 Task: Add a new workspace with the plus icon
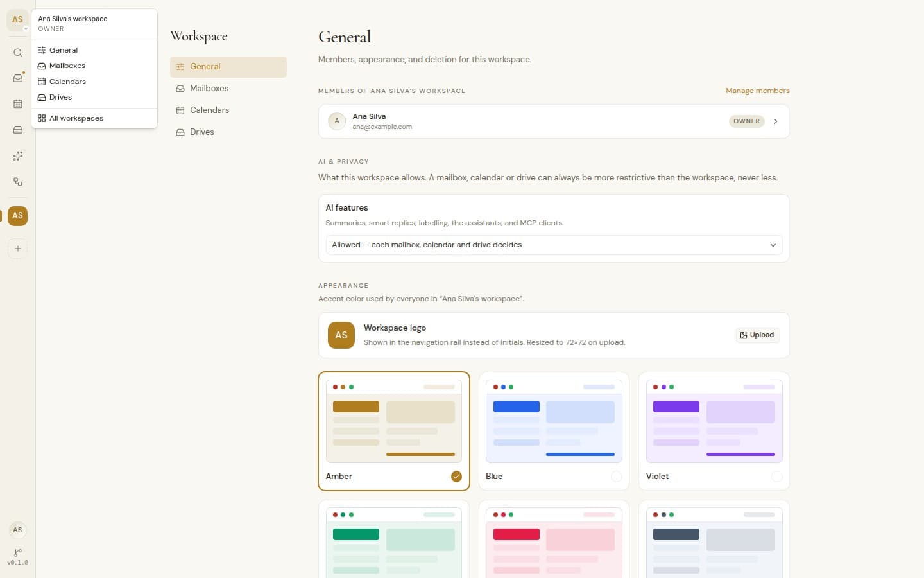pyautogui.click(x=18, y=249)
